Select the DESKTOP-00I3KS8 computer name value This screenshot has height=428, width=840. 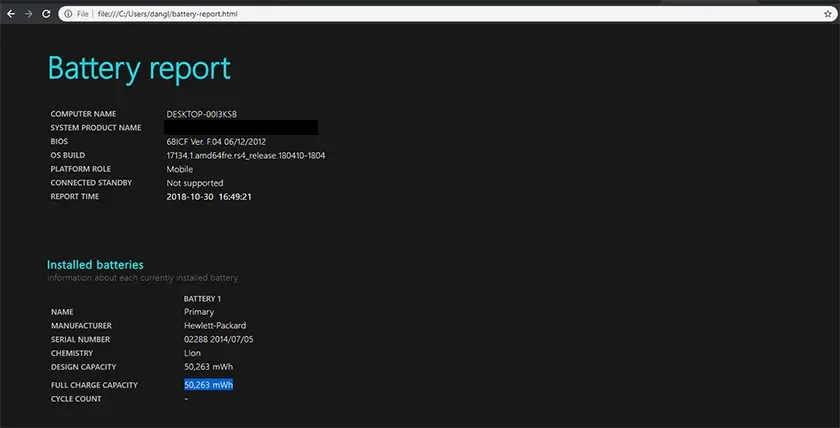click(x=201, y=114)
